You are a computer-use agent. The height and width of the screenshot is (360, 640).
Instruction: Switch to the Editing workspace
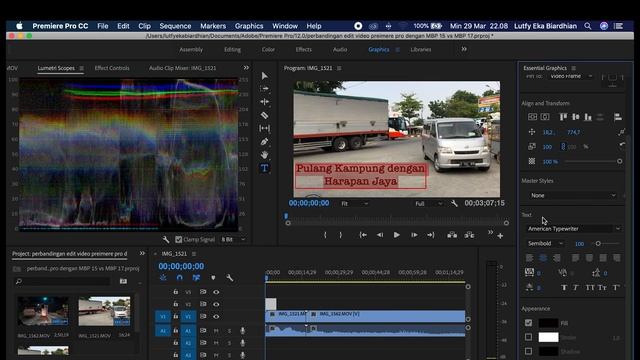[232, 49]
